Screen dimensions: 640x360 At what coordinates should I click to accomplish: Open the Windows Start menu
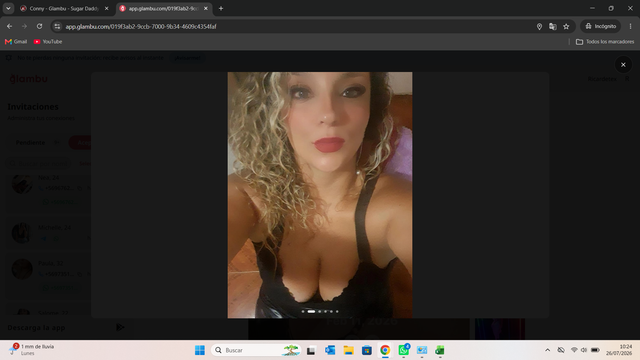point(200,350)
